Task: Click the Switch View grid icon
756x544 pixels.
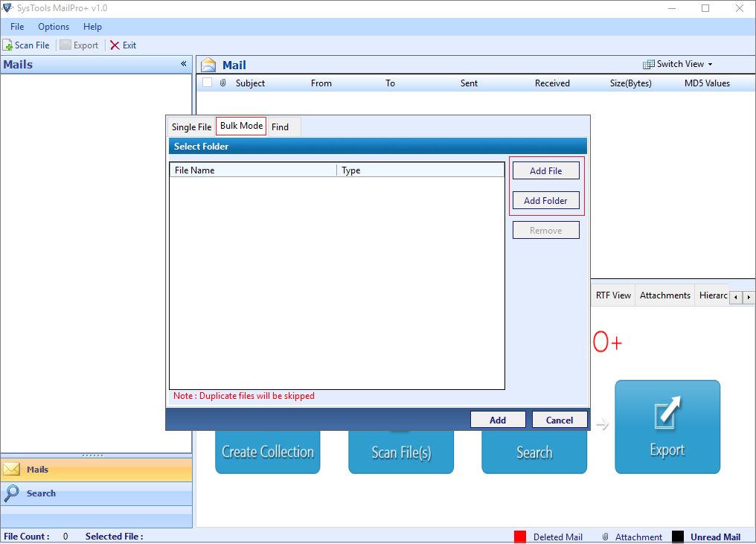Action: coord(649,64)
